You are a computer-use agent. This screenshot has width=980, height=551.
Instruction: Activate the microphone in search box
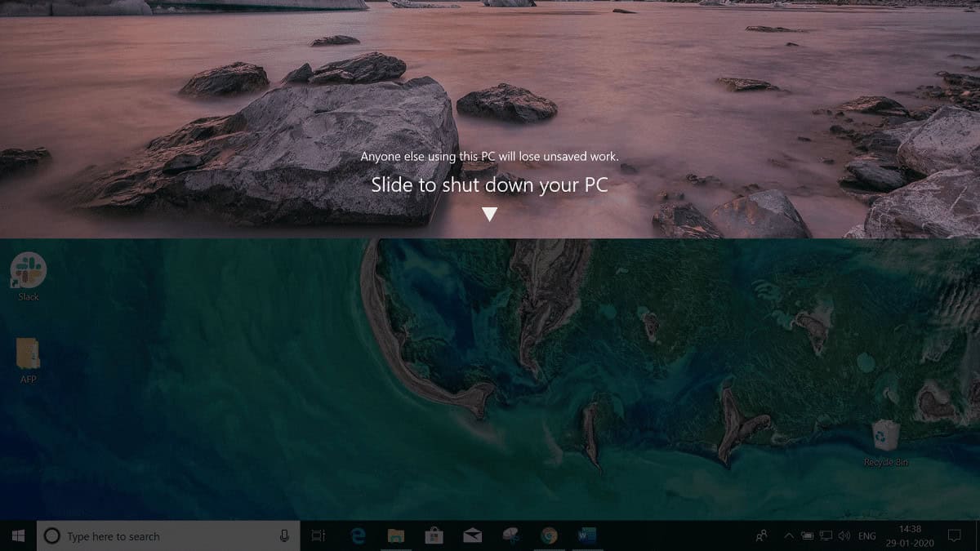(284, 536)
